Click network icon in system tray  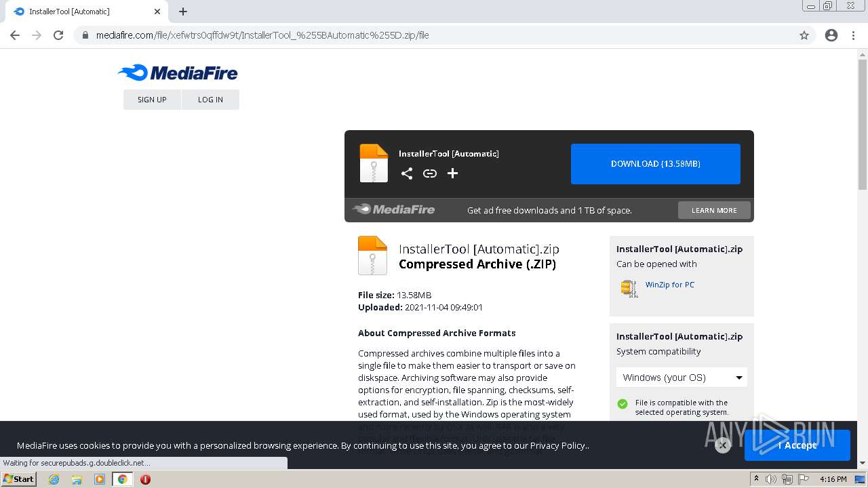pos(787,479)
